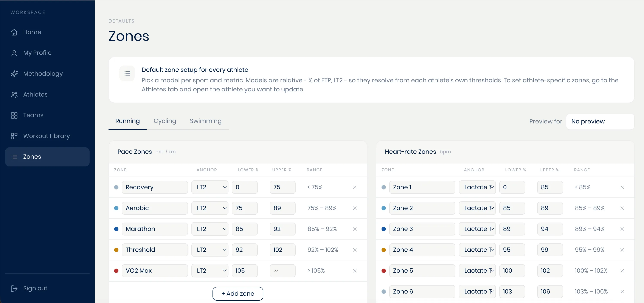The image size is (644, 303).
Task: Go to Athletes in the sidebar
Action: [x=47, y=95]
